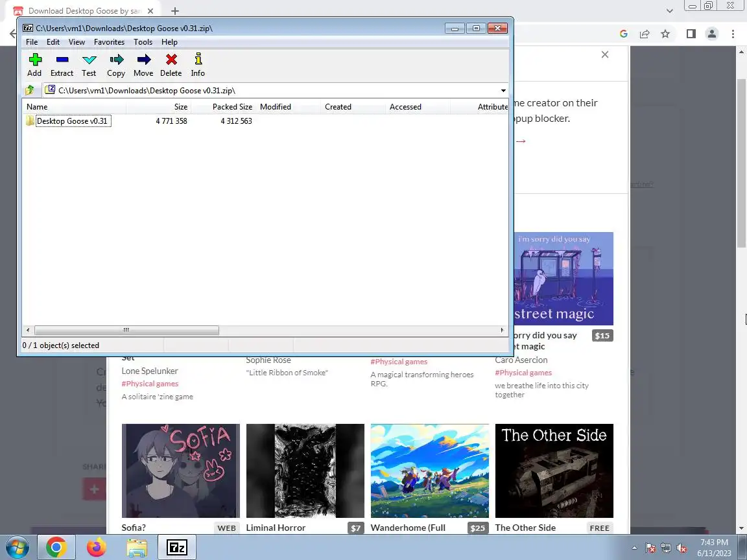
Task: Open the Favorites menu in 7-Zip
Action: (109, 42)
